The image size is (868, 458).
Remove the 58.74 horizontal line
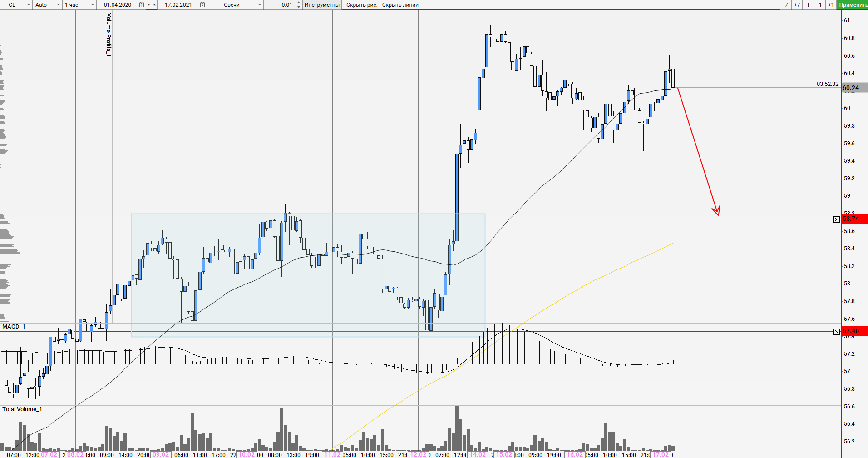click(837, 219)
